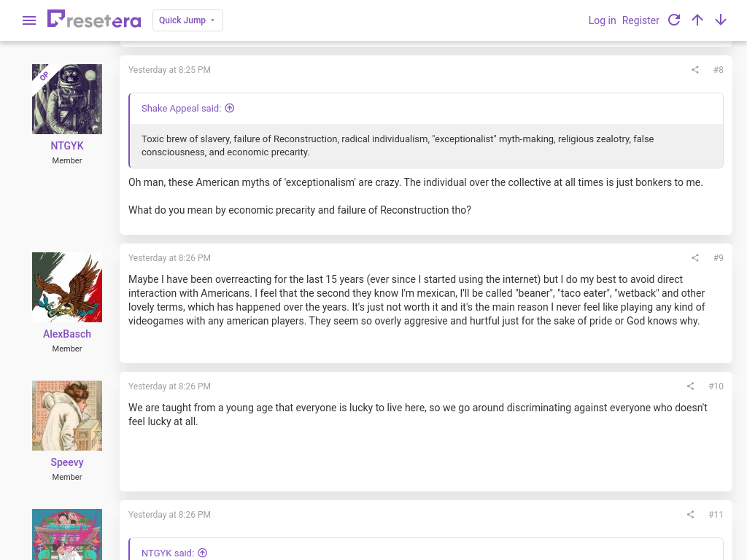Go to NTGYK's quoted post arrow
Image resolution: width=747 pixels, height=560 pixels.
pyautogui.click(x=203, y=553)
